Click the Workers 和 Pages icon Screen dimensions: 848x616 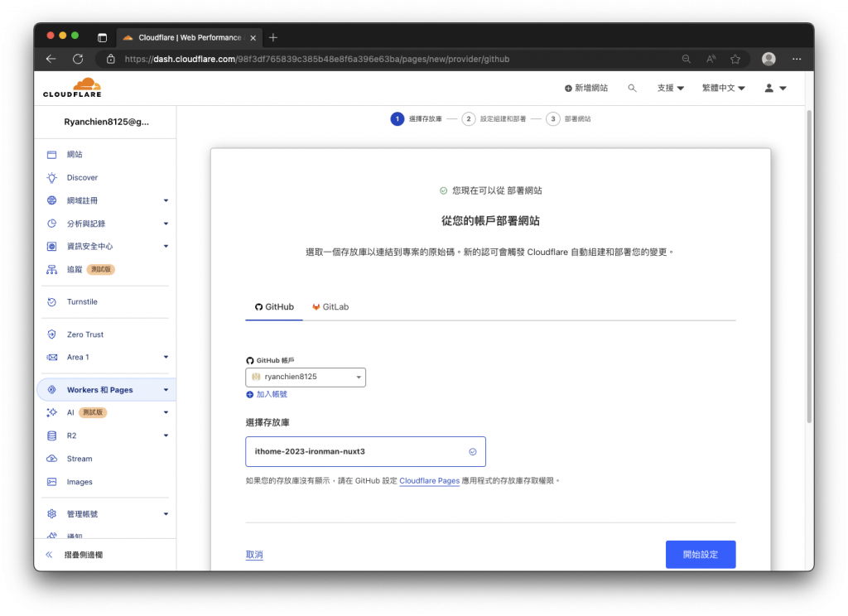click(52, 390)
